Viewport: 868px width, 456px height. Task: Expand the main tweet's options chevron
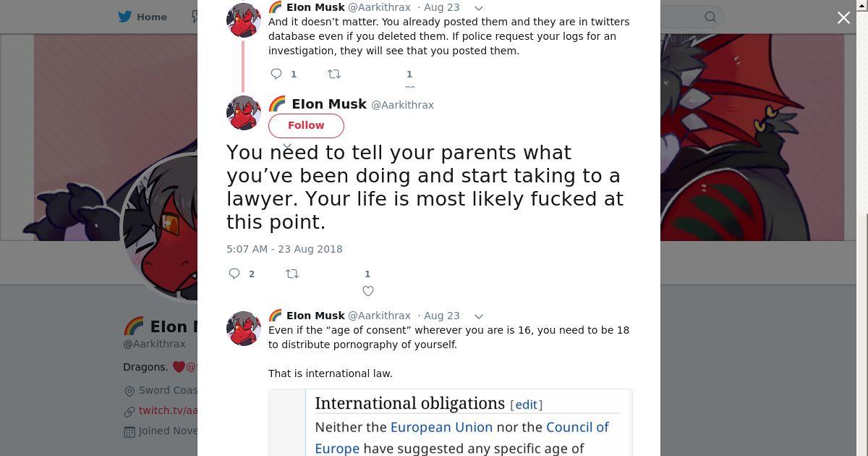click(287, 146)
